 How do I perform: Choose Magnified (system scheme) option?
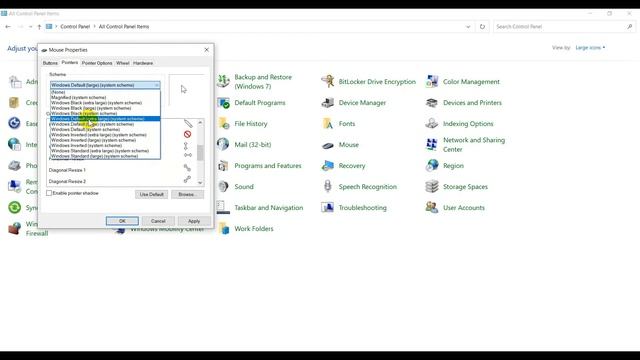coord(105,98)
